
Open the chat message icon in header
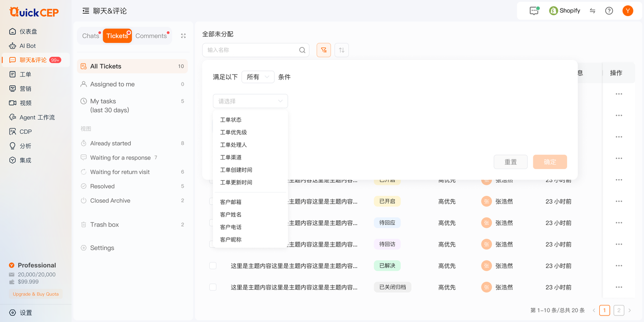[534, 11]
